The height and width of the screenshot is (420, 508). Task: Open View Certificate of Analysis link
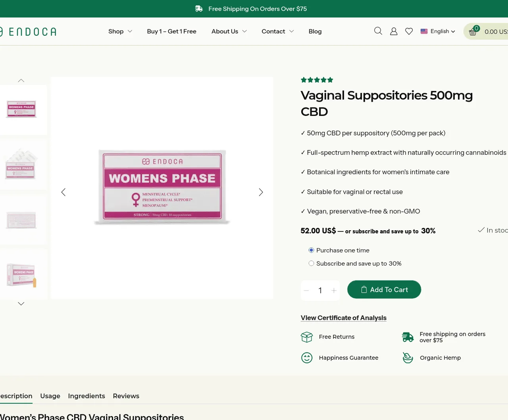[344, 318]
